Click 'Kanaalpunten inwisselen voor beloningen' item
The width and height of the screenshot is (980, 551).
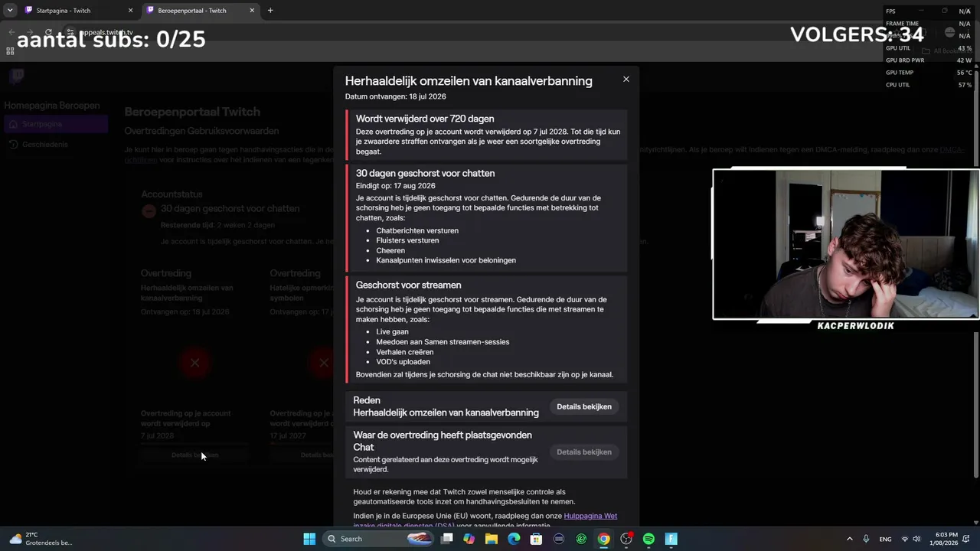[446, 260]
